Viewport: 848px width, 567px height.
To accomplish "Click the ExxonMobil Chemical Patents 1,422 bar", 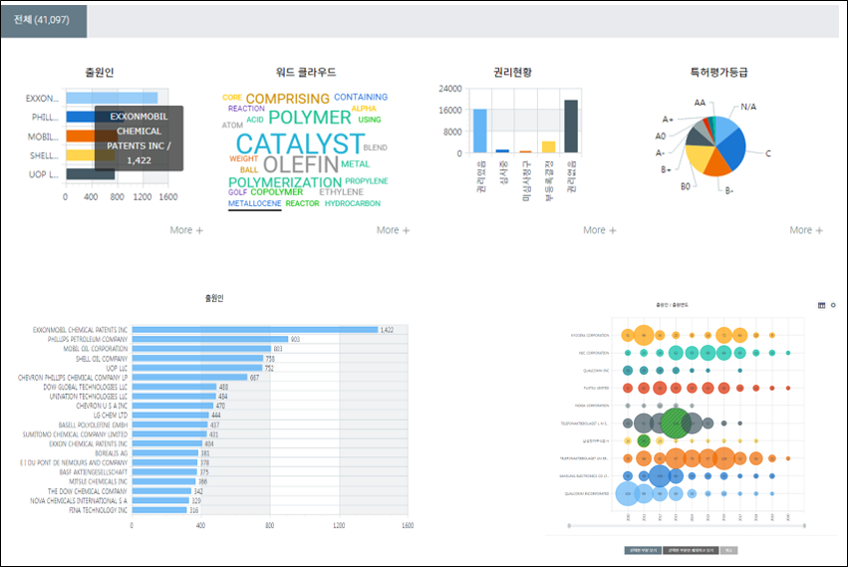I will [254, 329].
